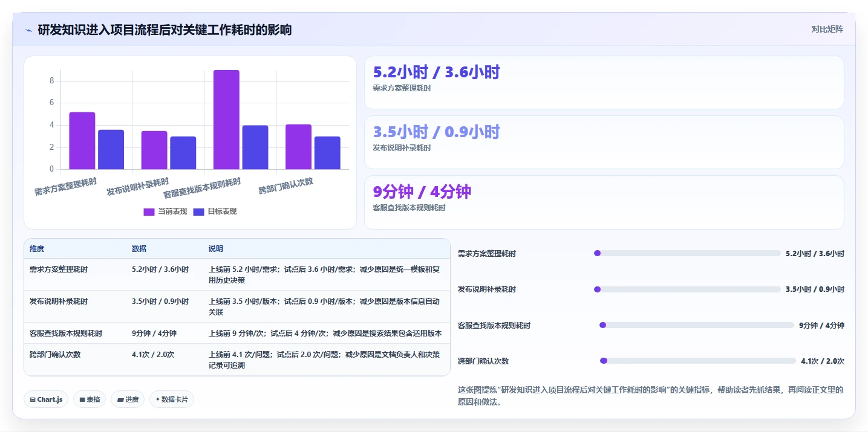Click the 对比矩阵 label in the header
The image size is (868, 432).
[827, 29]
